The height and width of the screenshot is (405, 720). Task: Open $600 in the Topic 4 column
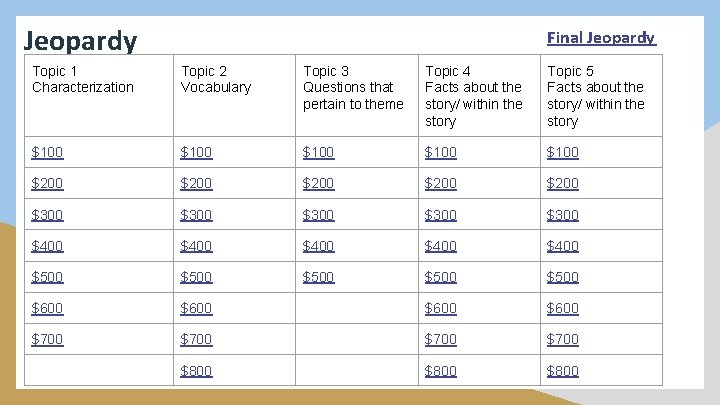[440, 308]
